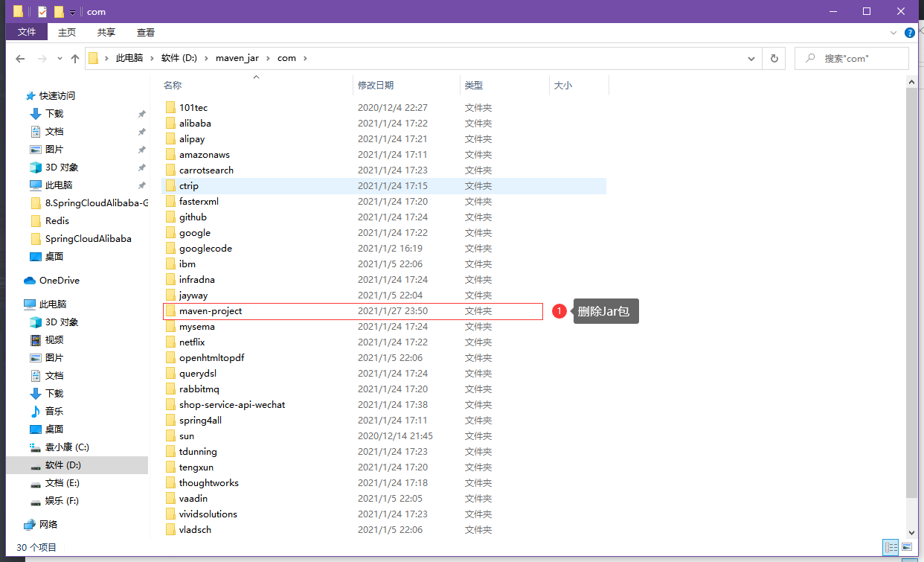924x562 pixels.
Task: Select the spring4all folder icon
Action: (x=170, y=420)
